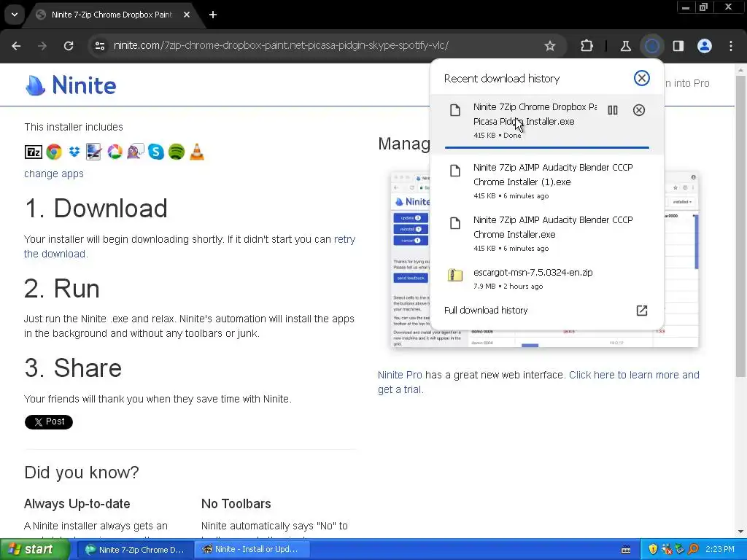
Task: Click retry the download link
Action: (190, 246)
